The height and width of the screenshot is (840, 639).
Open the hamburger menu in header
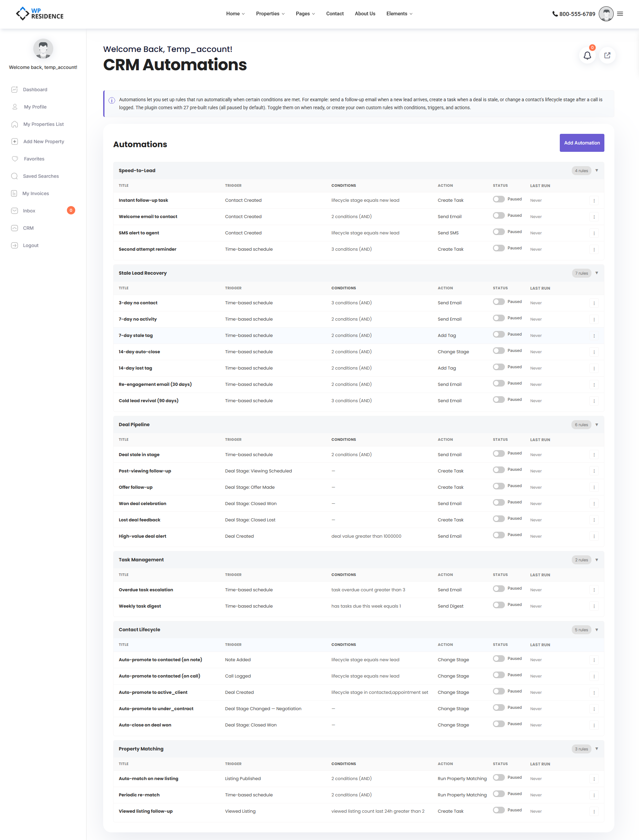coord(620,14)
